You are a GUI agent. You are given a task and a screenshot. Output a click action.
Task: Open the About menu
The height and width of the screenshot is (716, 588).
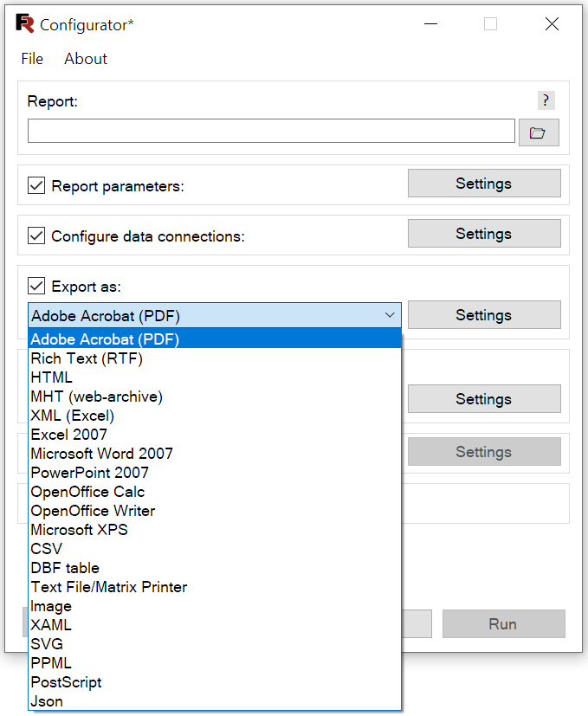86,59
